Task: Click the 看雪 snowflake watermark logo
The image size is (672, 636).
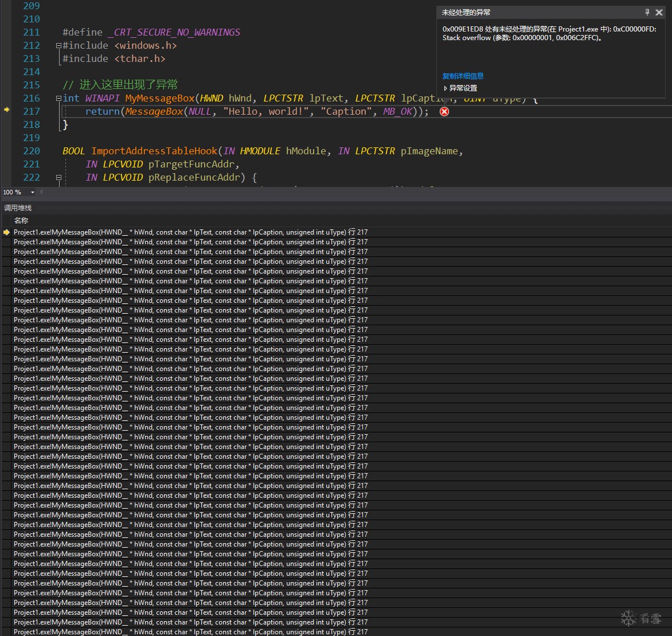Action: pyautogui.click(x=629, y=618)
